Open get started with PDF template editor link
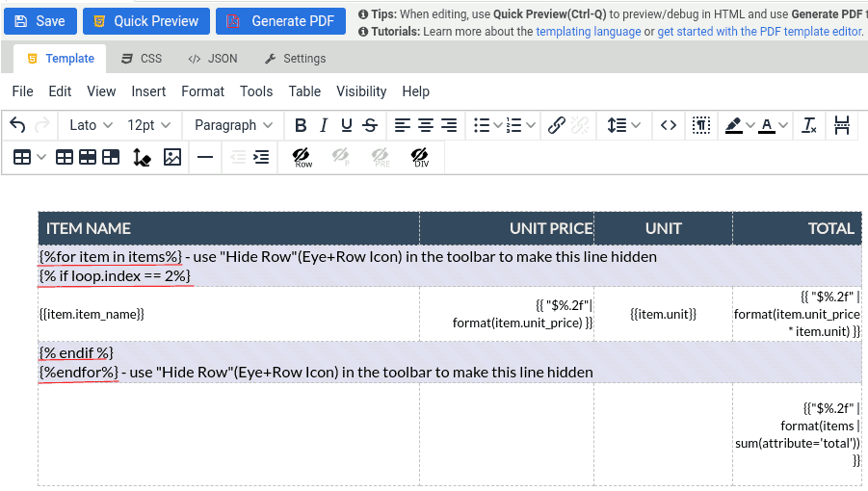868x491 pixels. (x=760, y=32)
